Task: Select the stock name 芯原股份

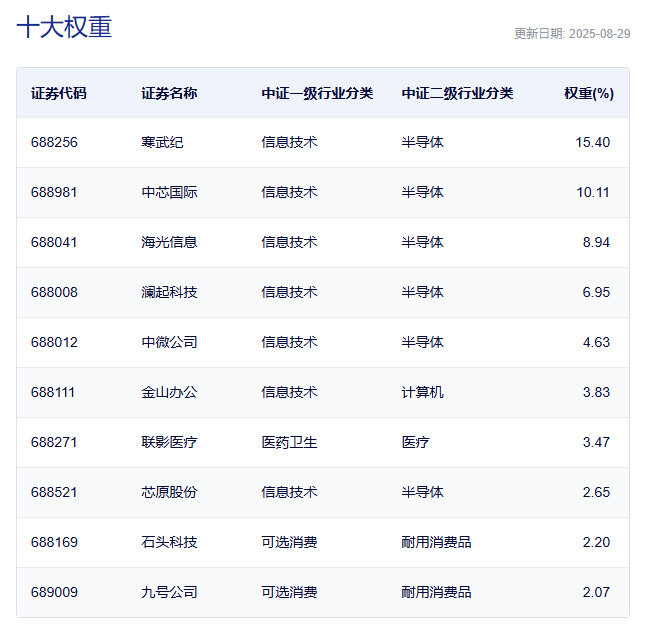Action: point(169,492)
